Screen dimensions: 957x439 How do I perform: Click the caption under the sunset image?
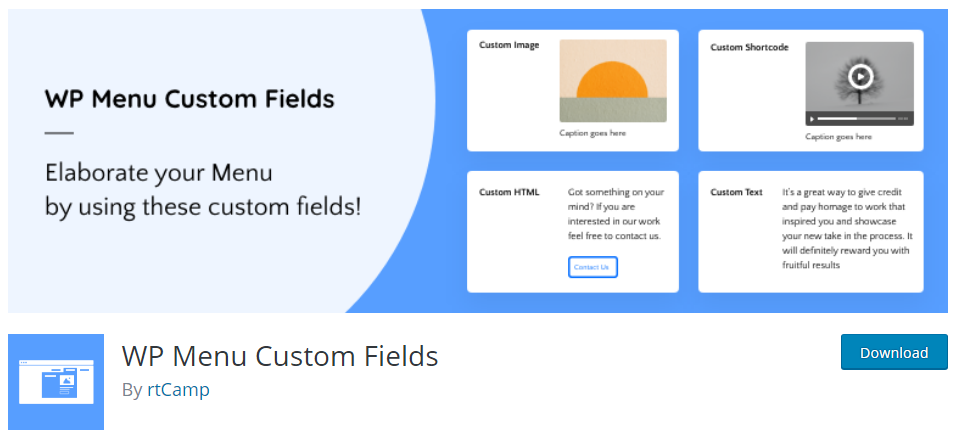pyautogui.click(x=593, y=132)
